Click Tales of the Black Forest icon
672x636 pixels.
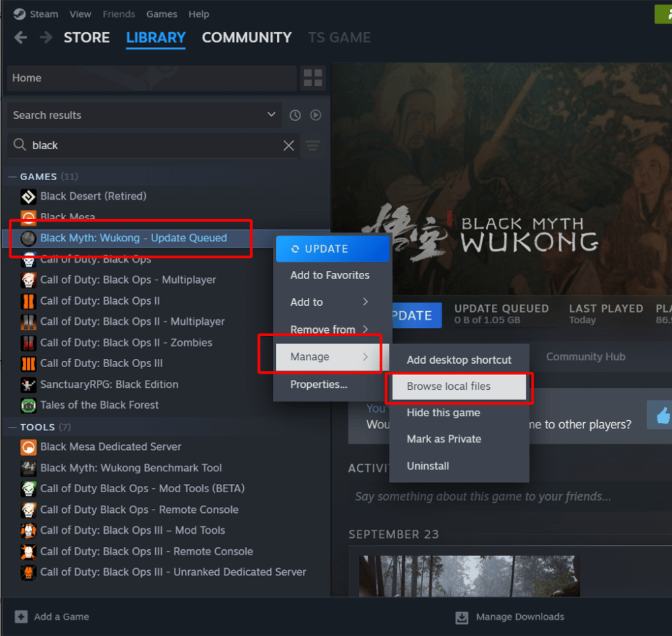28,405
